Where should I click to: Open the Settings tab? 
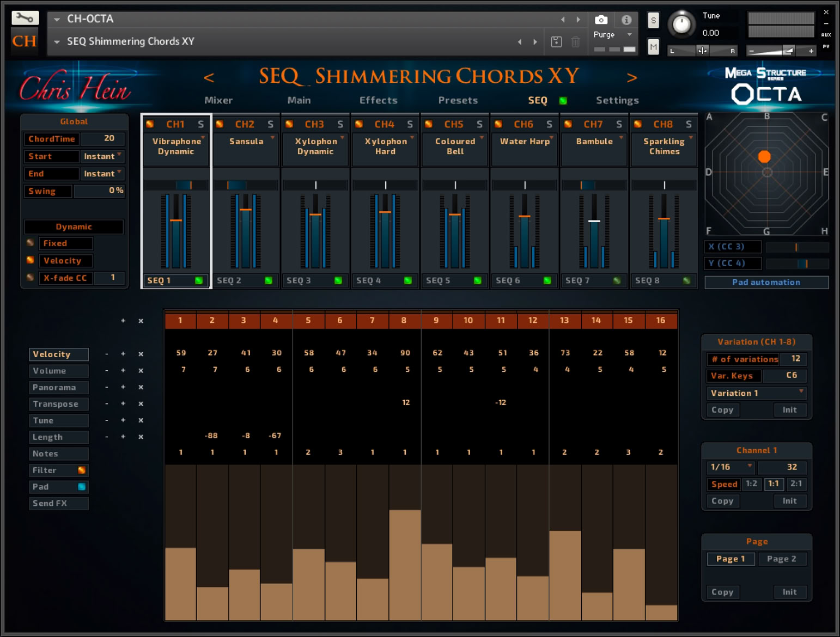tap(617, 100)
